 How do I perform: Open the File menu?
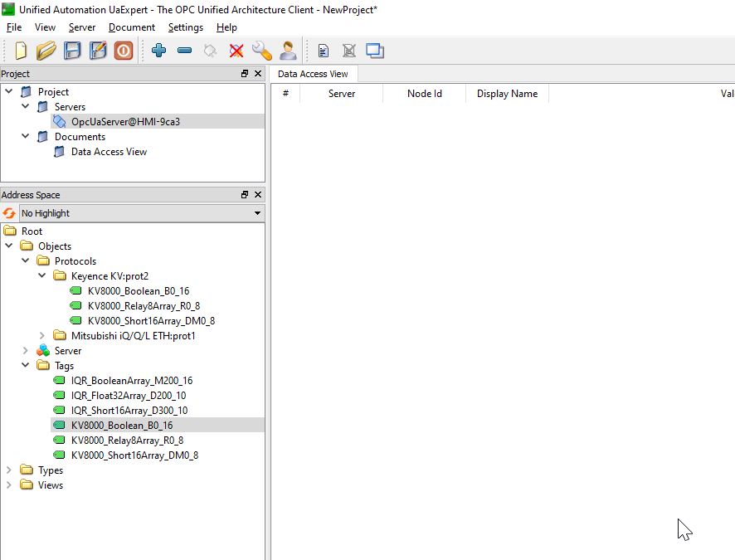(x=14, y=27)
